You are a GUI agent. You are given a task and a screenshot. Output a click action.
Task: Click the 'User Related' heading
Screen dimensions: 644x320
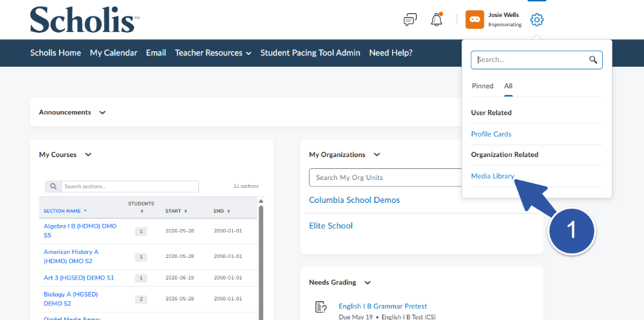point(492,113)
